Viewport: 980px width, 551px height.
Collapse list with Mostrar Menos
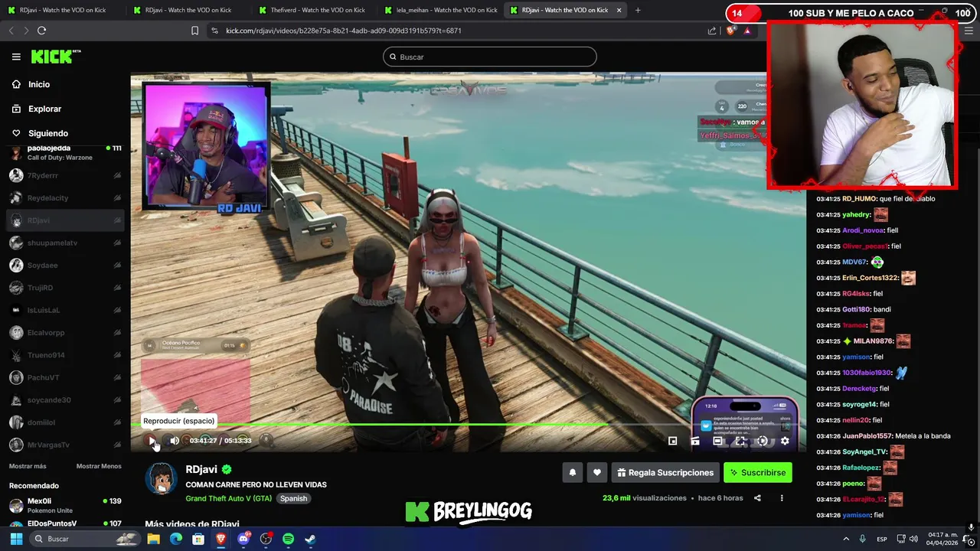[x=99, y=466]
